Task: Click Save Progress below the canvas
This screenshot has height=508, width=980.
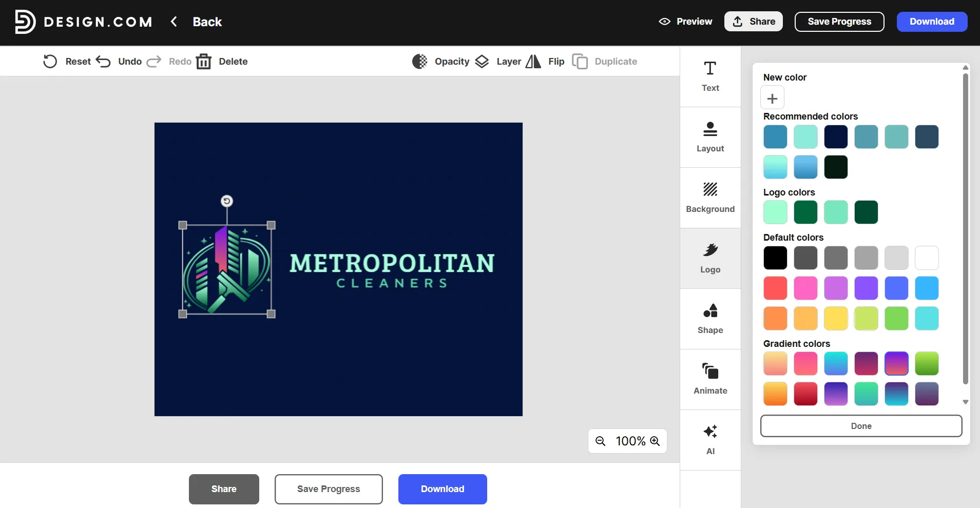Action: [x=329, y=489]
